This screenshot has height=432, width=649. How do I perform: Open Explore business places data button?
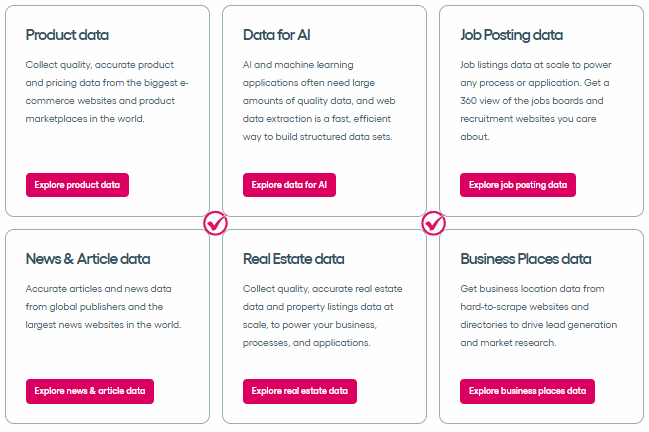click(x=527, y=391)
